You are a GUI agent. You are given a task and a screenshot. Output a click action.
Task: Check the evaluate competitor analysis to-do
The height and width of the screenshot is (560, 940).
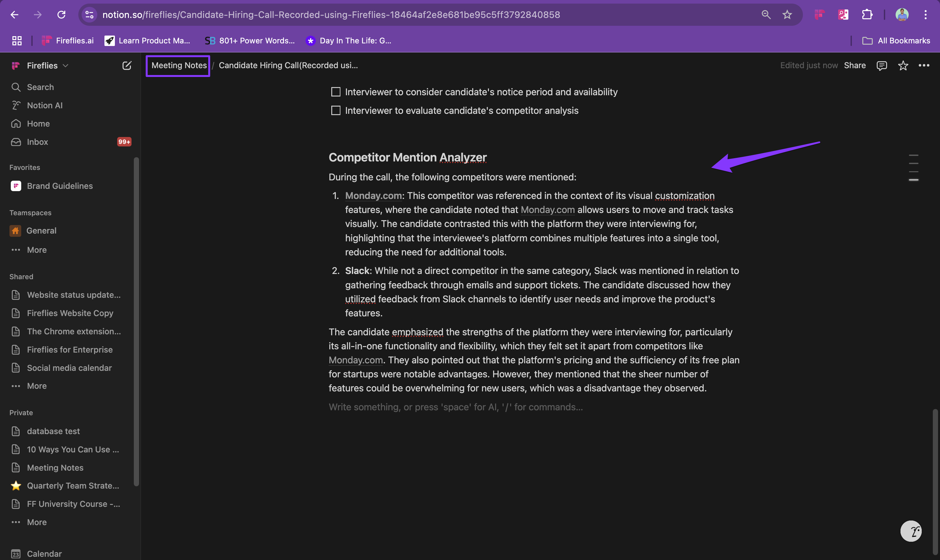(336, 111)
